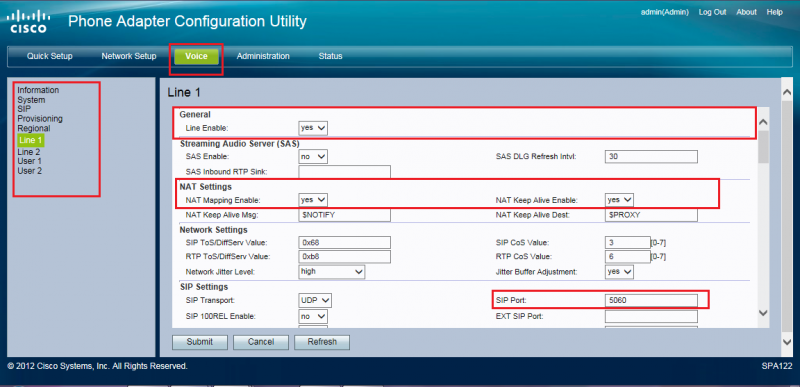Open the Network Setup tab
800x387 pixels.
click(129, 56)
